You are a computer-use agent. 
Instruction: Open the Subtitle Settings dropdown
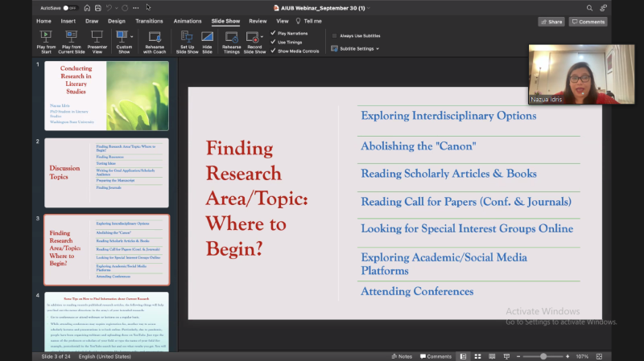377,49
